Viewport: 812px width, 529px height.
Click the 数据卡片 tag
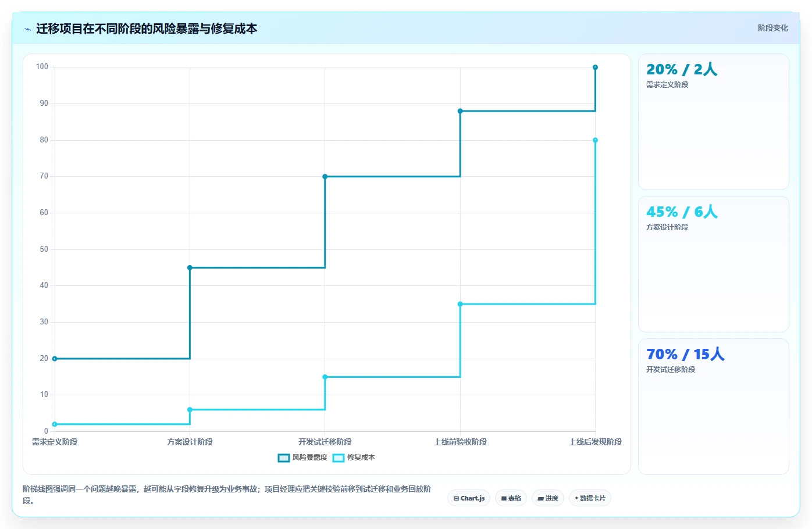point(590,498)
